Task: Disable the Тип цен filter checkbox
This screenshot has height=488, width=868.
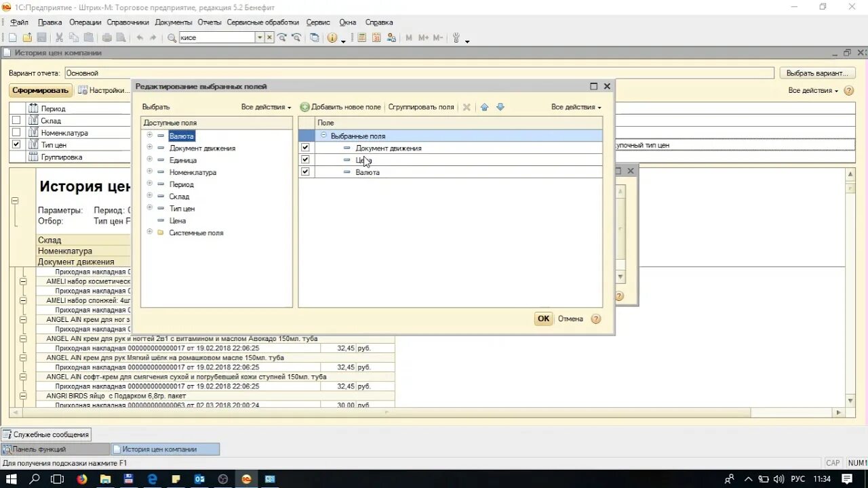Action: [16, 144]
